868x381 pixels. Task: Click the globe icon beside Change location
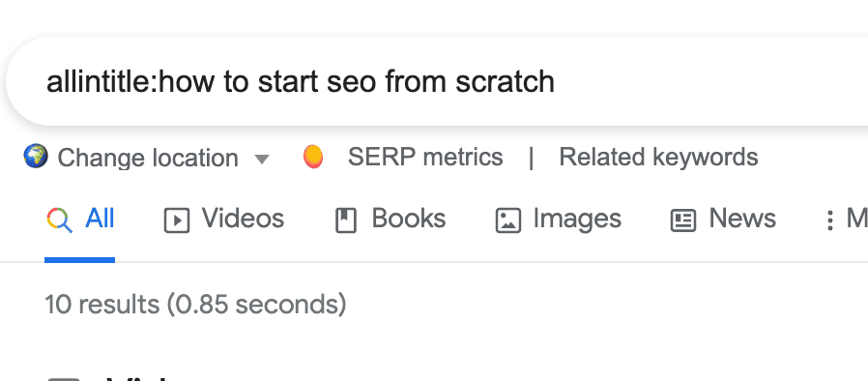pos(36,157)
